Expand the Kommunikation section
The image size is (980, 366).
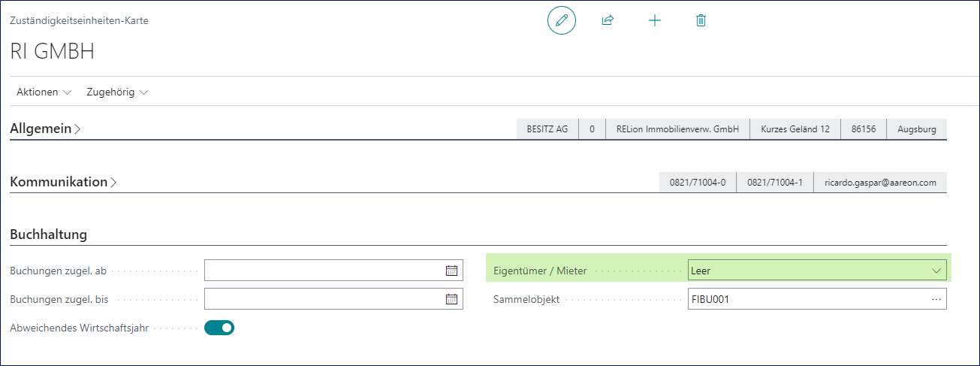pos(63,182)
